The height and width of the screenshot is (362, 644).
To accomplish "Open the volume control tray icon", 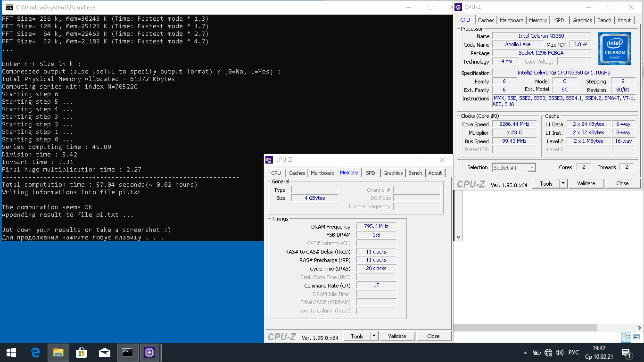I will (560, 353).
